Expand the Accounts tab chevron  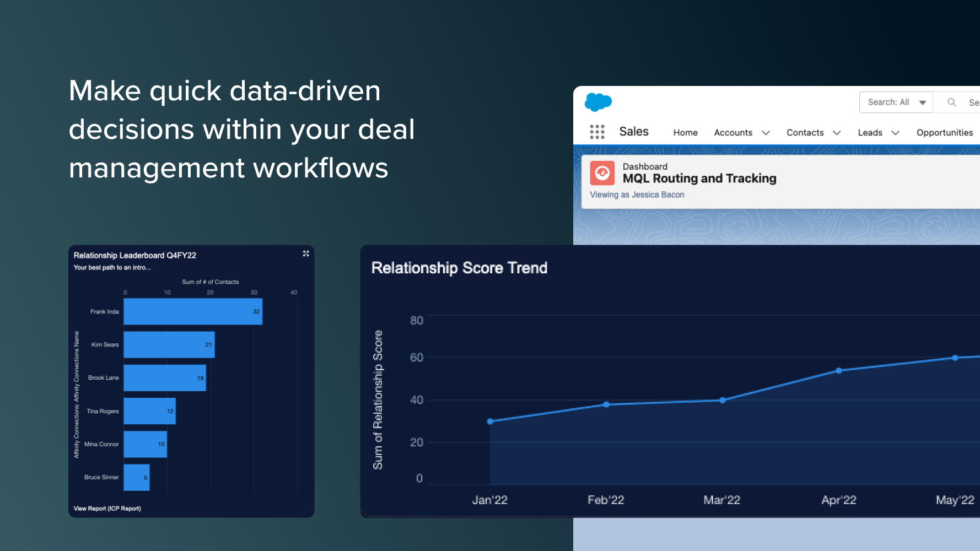pos(766,133)
